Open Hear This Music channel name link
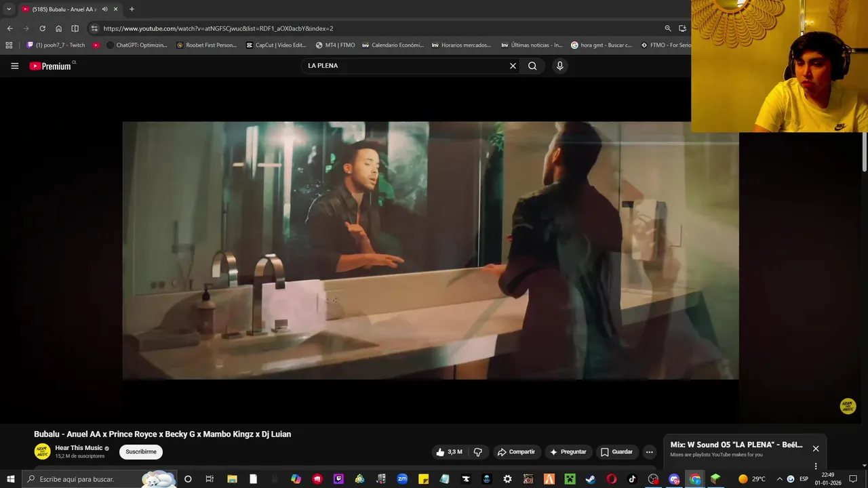868x488 pixels. (x=79, y=448)
